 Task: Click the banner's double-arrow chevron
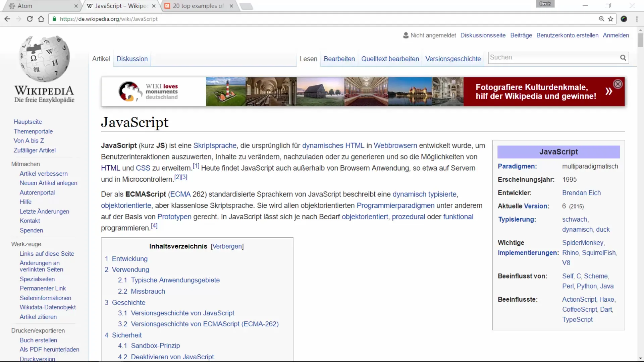point(609,92)
